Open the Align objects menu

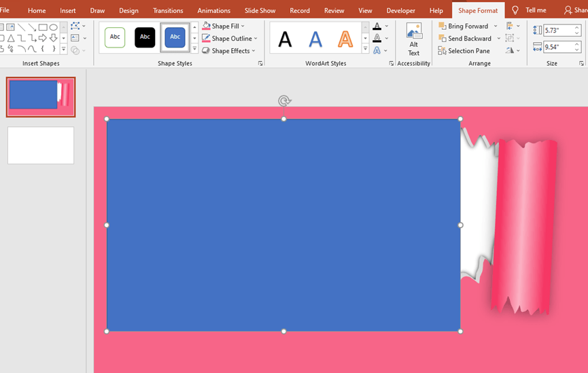[x=513, y=26]
